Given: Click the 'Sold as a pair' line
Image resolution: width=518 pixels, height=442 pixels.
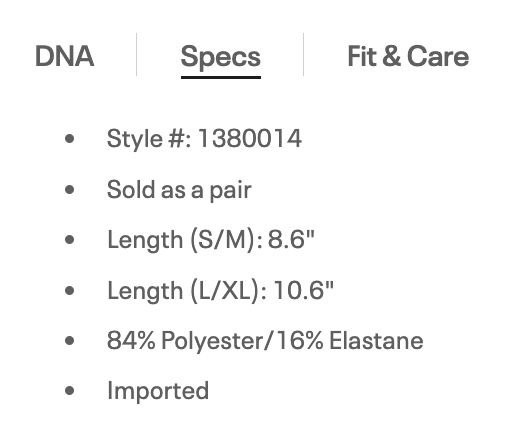Looking at the screenshot, I should (179, 190).
